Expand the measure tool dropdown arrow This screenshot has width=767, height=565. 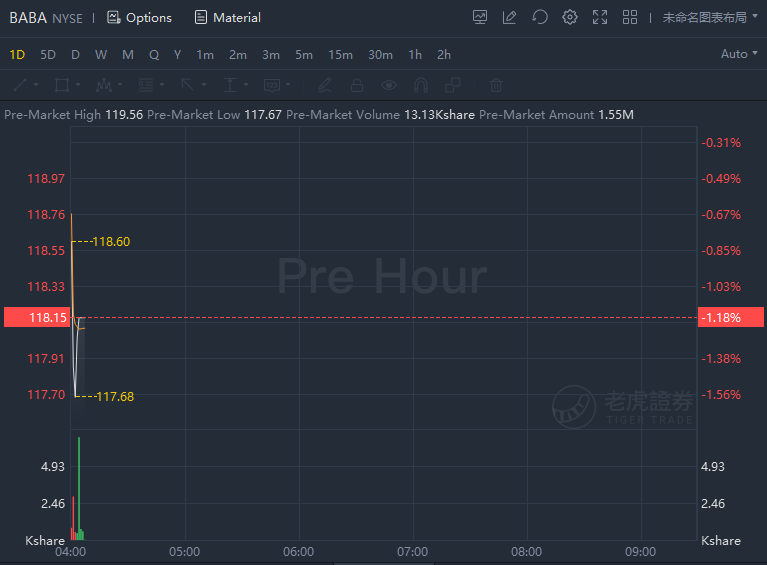[x=246, y=85]
